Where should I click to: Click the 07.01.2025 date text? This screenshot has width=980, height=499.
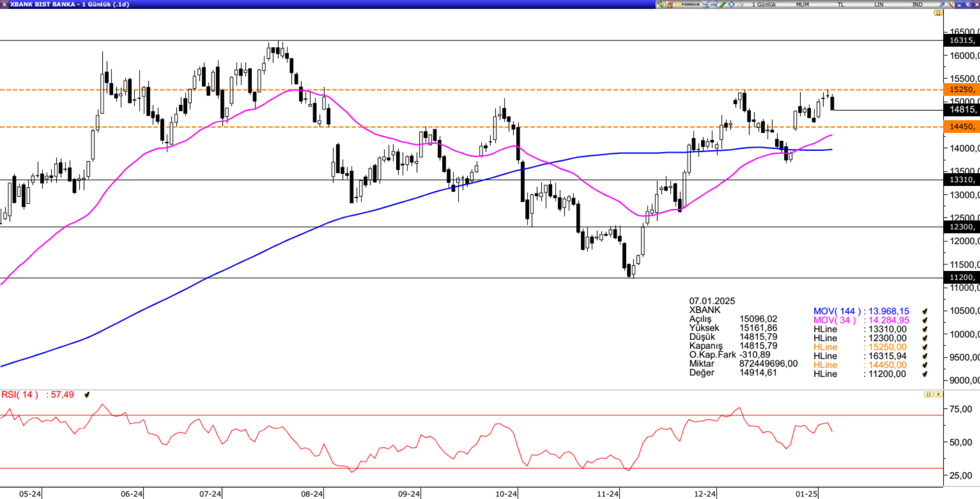[x=712, y=301]
